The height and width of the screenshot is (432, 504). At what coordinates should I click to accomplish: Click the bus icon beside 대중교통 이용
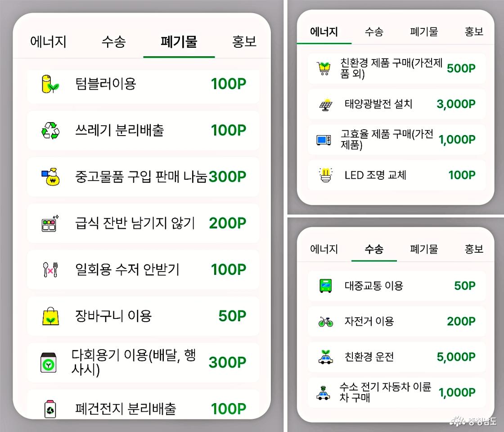click(325, 286)
